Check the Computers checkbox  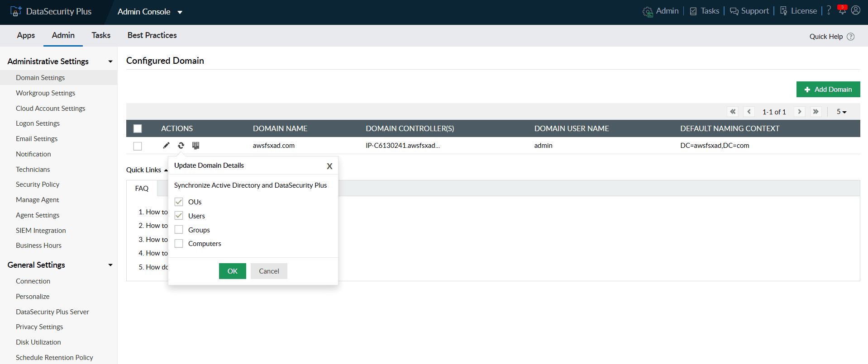pyautogui.click(x=179, y=243)
